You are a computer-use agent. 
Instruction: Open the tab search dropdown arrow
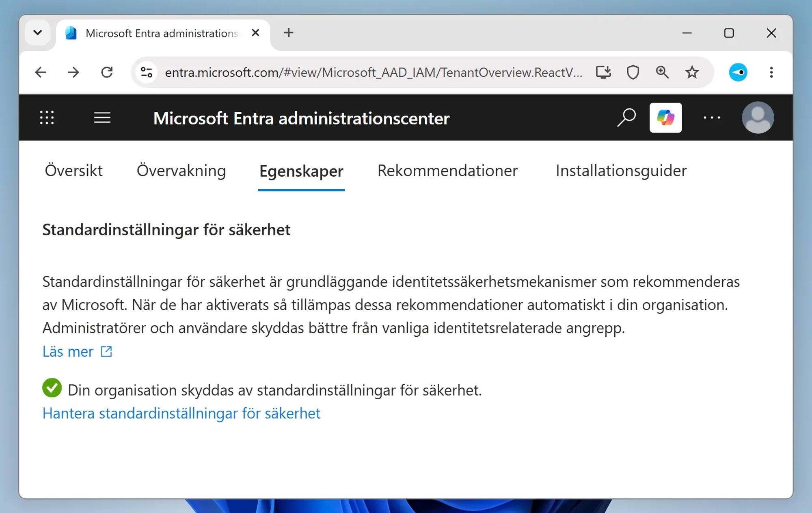click(x=38, y=32)
